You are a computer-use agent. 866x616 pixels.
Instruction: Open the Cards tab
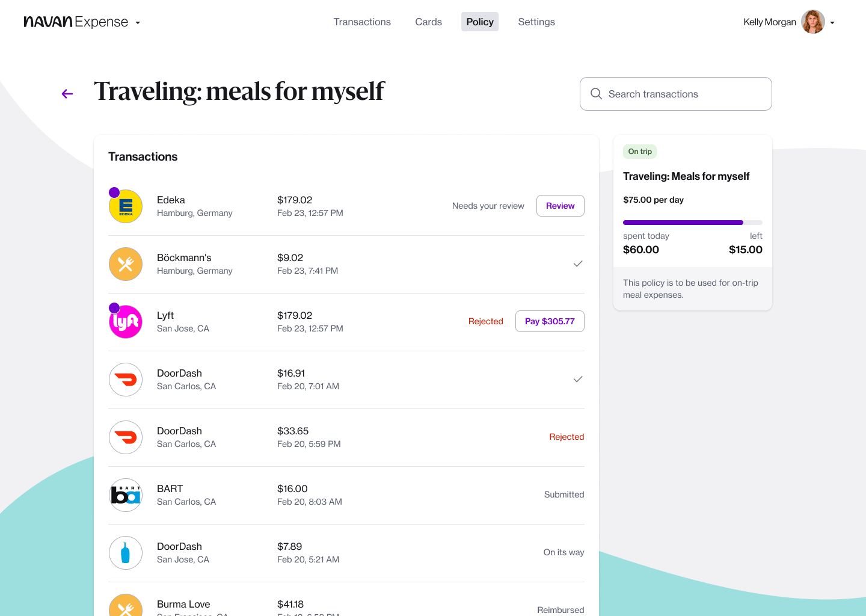pos(428,22)
